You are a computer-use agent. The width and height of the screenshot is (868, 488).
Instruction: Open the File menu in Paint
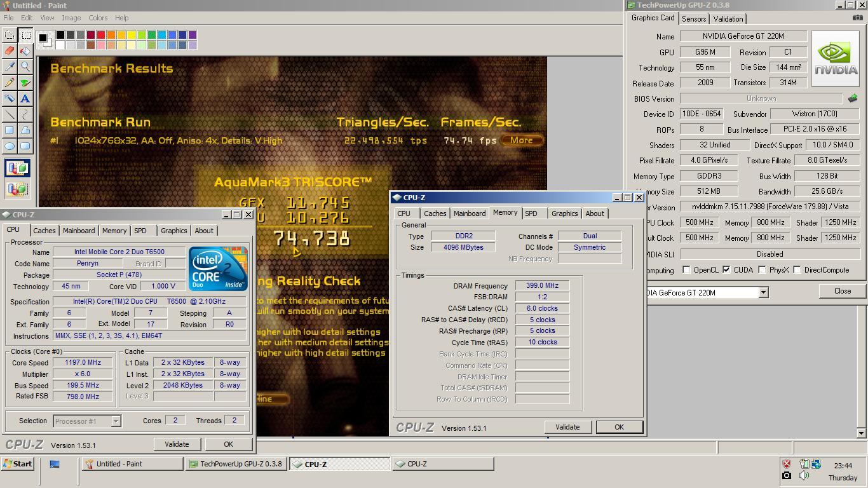click(8, 18)
